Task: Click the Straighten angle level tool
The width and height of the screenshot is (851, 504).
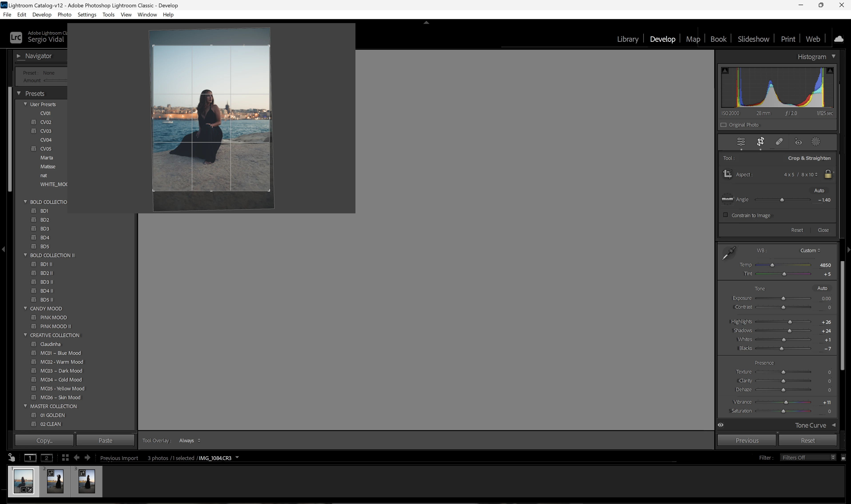Action: point(727,199)
